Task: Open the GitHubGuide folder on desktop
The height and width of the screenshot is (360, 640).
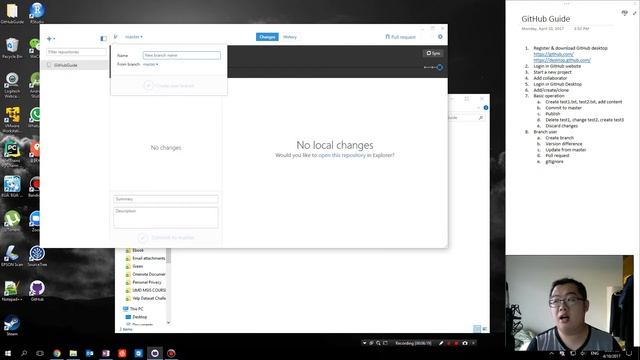Action: pos(12,13)
